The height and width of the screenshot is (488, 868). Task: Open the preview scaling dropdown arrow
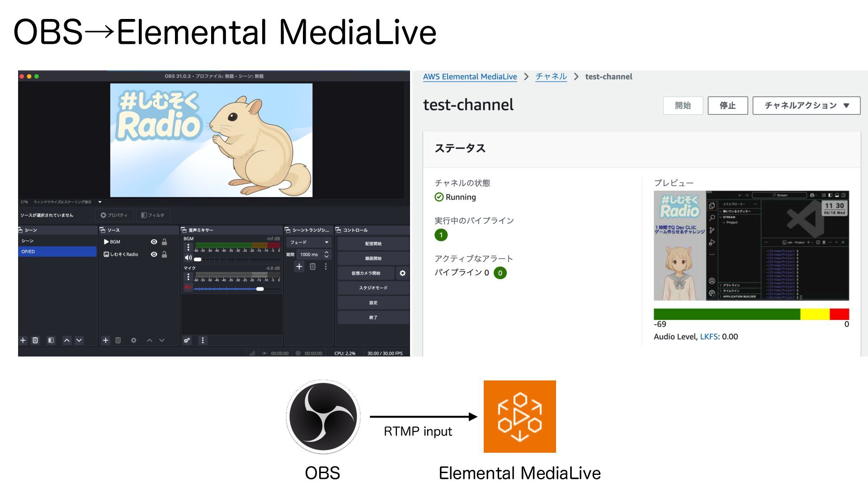pos(100,202)
